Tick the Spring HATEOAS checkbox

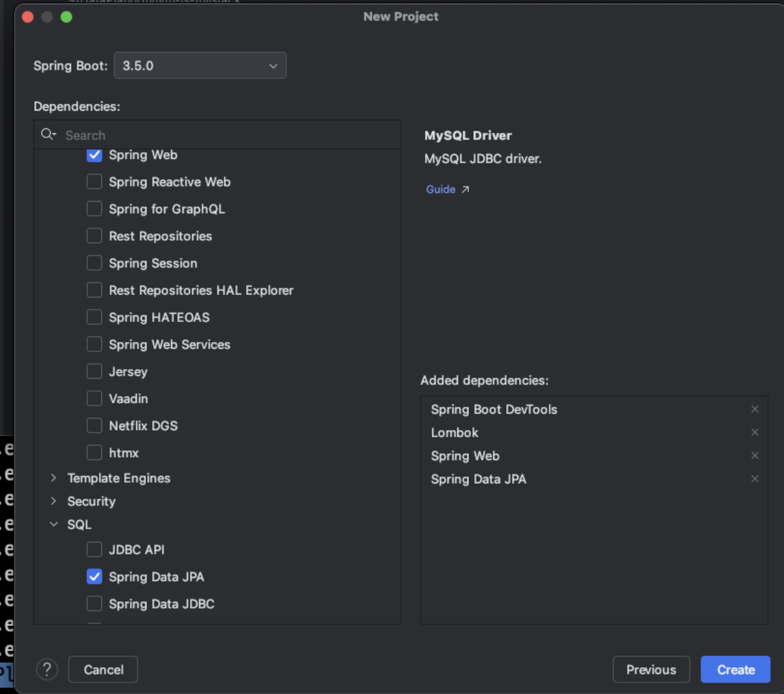click(95, 317)
